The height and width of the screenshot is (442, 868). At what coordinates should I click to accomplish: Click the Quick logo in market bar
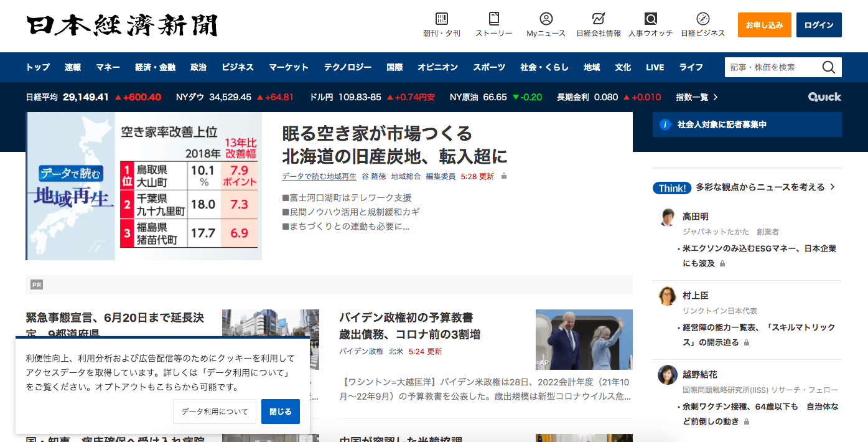coord(824,96)
